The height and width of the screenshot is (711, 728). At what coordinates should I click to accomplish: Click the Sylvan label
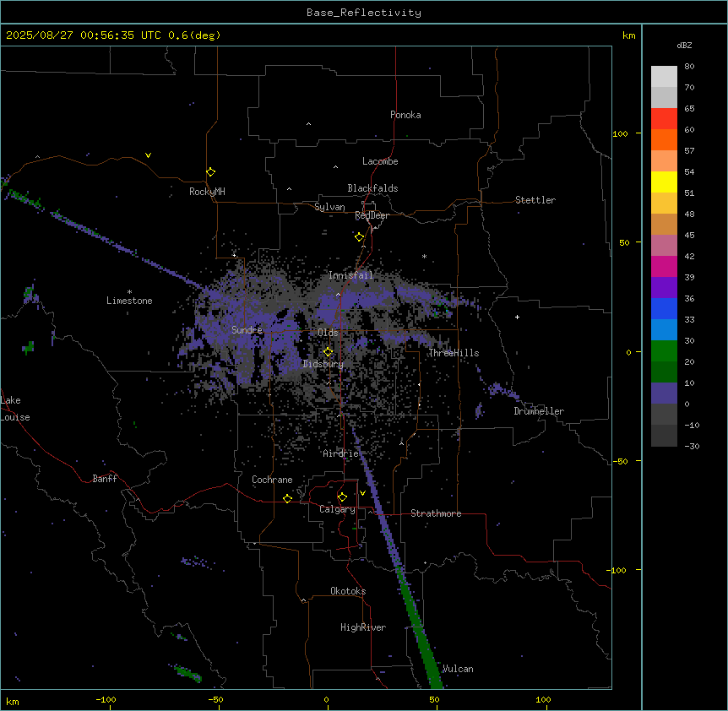[329, 207]
